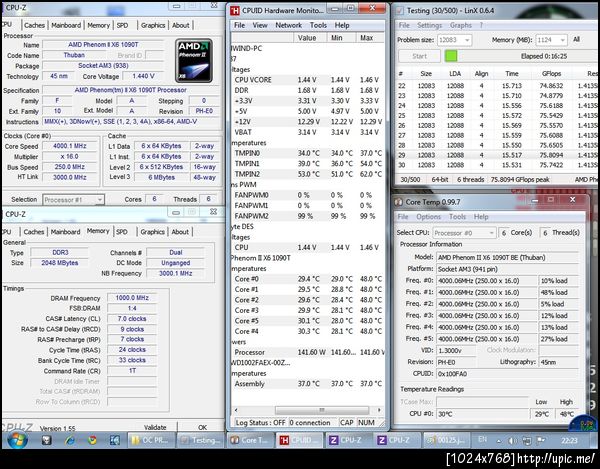Viewport: 600px width, 469px height.
Task: Select the TMPIN2 row in HWMonitor
Action: pyautogui.click(x=308, y=174)
